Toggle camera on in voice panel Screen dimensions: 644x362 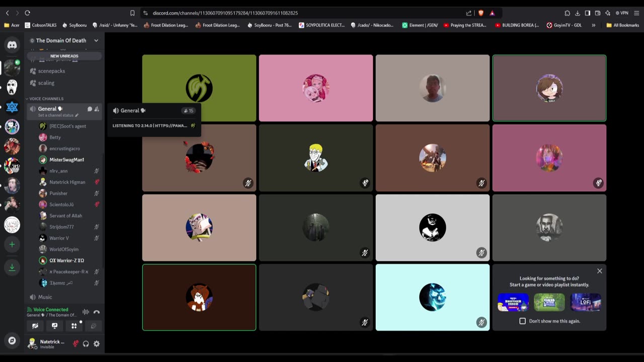pyautogui.click(x=35, y=326)
